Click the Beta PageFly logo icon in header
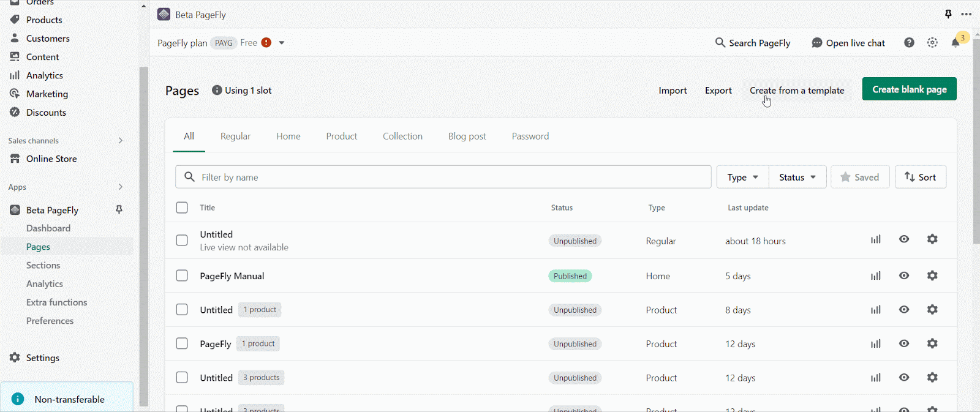The image size is (980, 412). pos(164,14)
